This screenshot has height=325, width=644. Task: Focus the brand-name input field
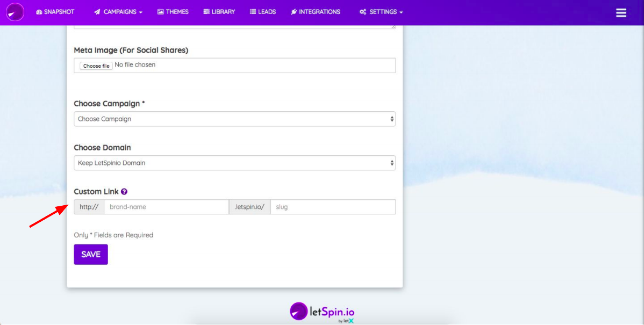click(x=166, y=207)
